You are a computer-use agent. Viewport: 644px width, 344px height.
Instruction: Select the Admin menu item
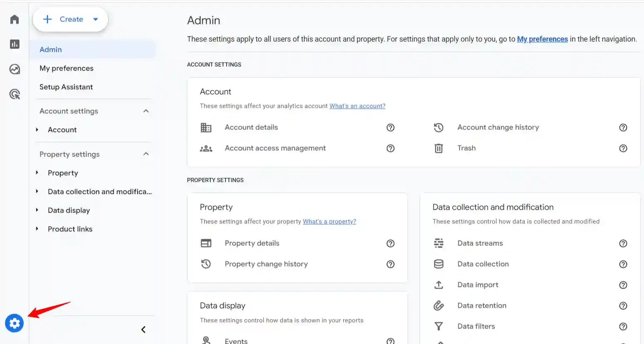(93, 49)
